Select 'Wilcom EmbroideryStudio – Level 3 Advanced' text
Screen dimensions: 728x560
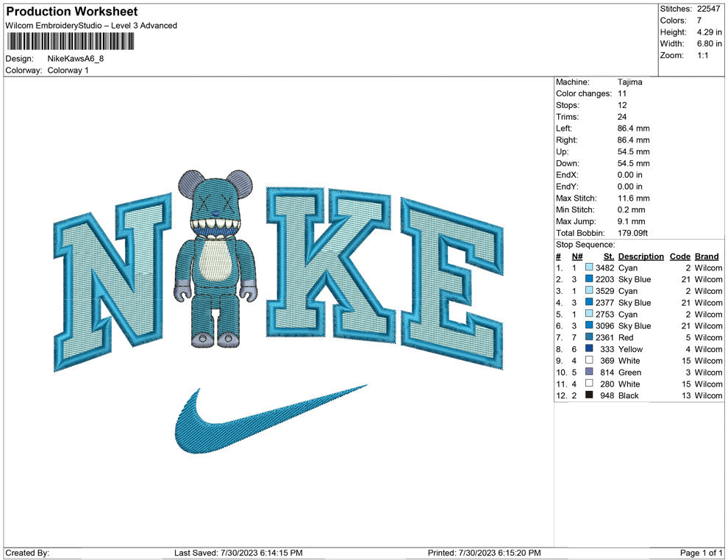[x=91, y=26]
